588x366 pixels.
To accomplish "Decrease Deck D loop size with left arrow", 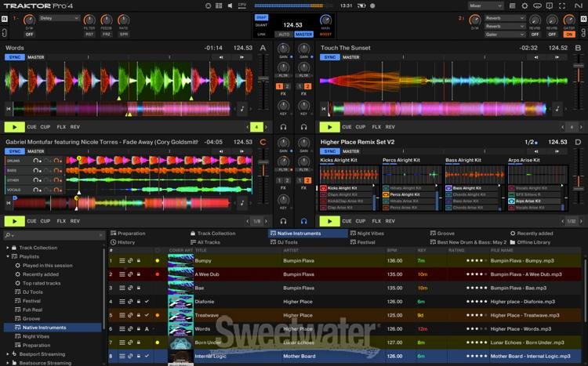I will tap(562, 221).
